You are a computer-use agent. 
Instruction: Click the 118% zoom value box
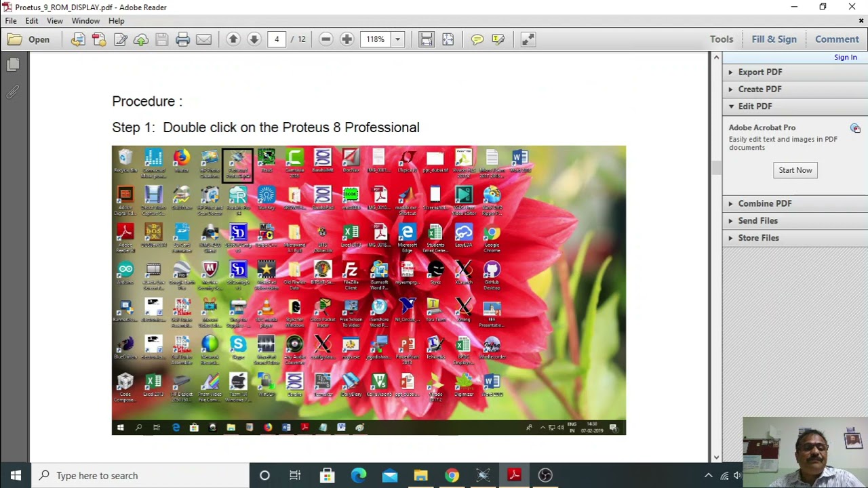click(376, 39)
